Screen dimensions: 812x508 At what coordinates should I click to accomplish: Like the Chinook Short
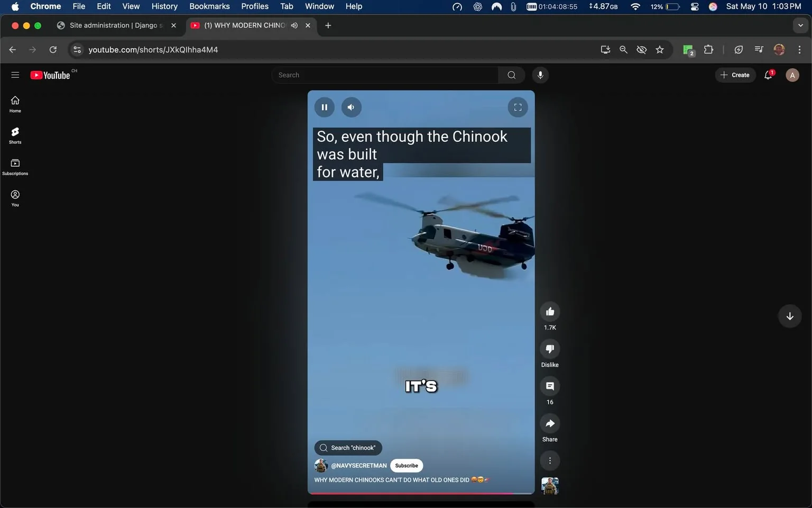[550, 312]
